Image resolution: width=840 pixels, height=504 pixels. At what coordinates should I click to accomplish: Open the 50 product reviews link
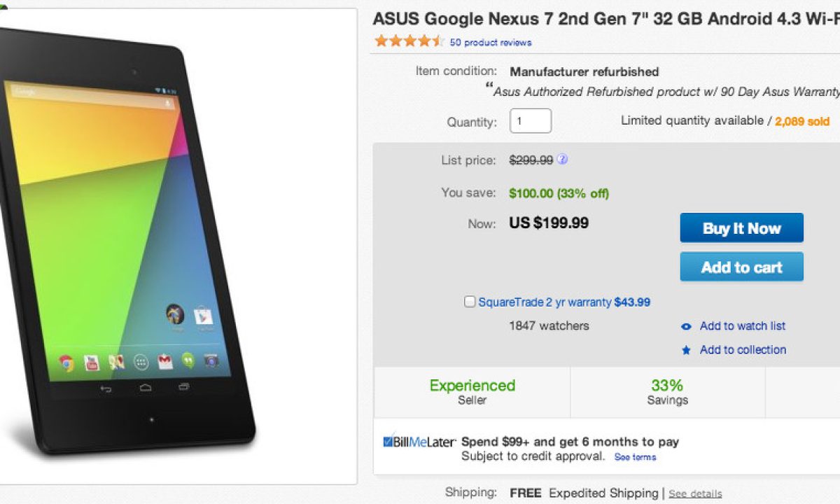coord(490,43)
